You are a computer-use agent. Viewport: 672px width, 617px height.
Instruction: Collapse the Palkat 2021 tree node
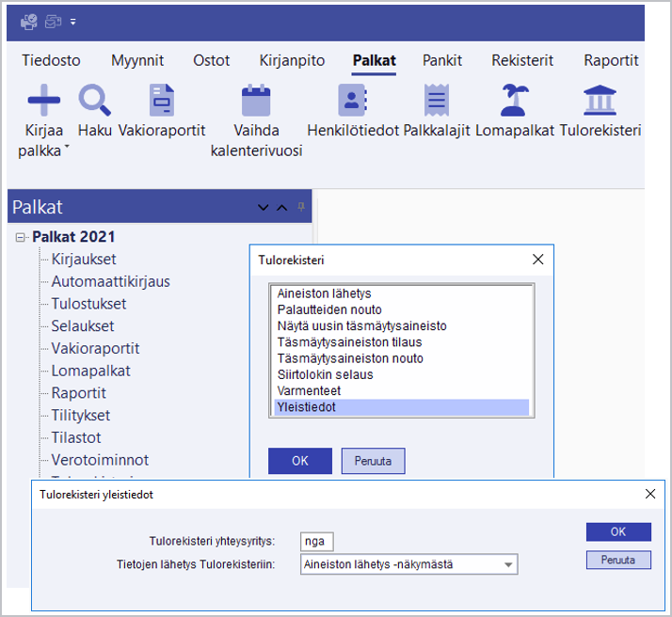click(21, 237)
